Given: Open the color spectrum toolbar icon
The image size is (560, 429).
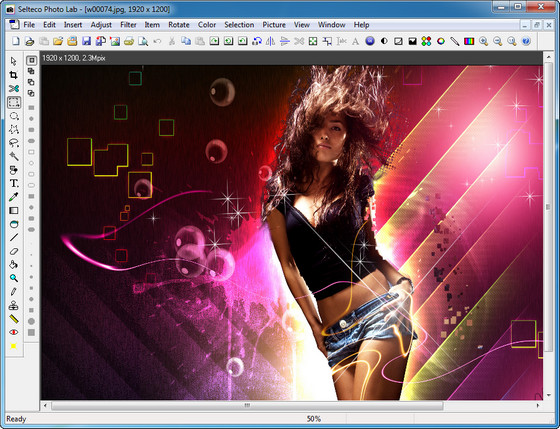Looking at the screenshot, I should (x=469, y=41).
